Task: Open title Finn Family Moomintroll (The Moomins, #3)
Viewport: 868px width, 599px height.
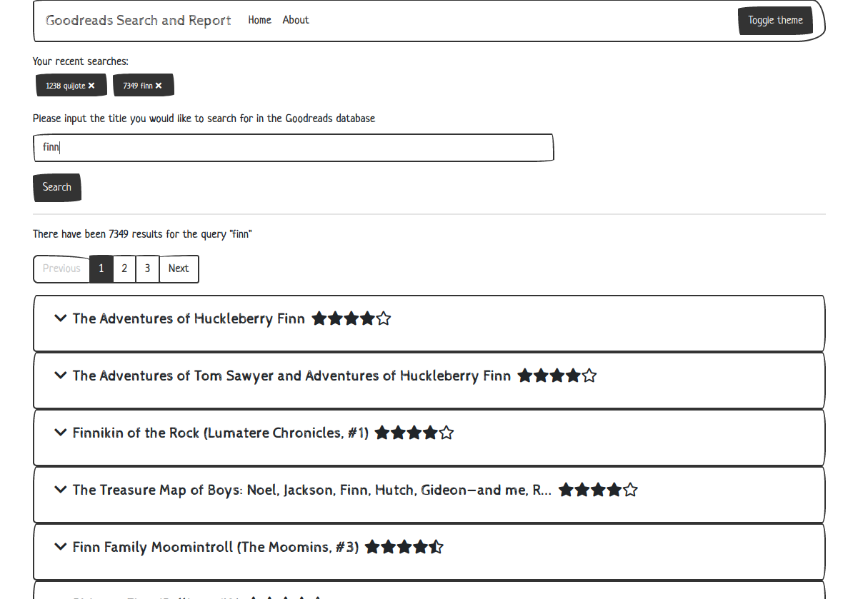Action: pos(216,547)
